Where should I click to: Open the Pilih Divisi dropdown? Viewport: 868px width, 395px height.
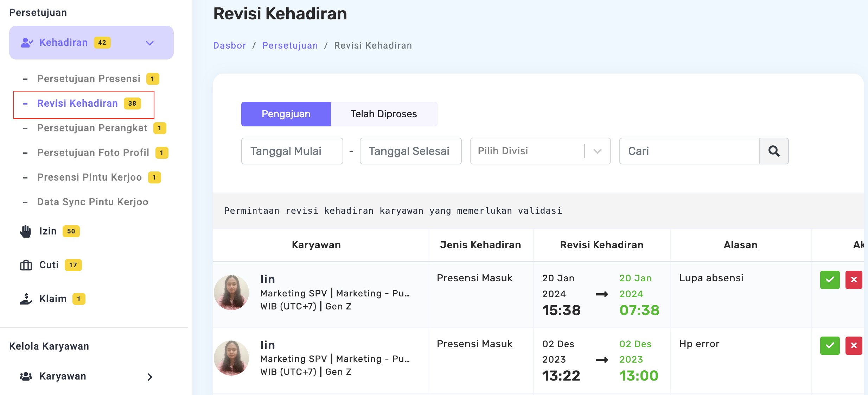pyautogui.click(x=540, y=151)
